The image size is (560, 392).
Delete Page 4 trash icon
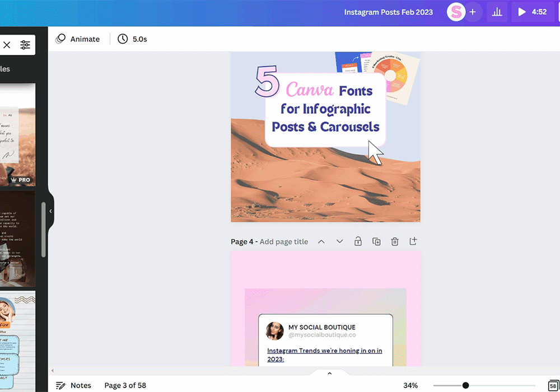395,241
